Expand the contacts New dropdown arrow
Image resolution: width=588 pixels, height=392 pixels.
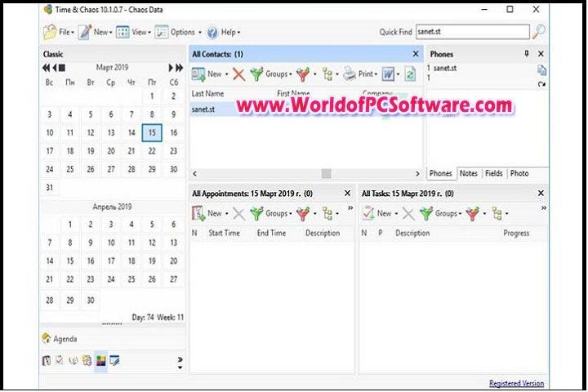226,74
